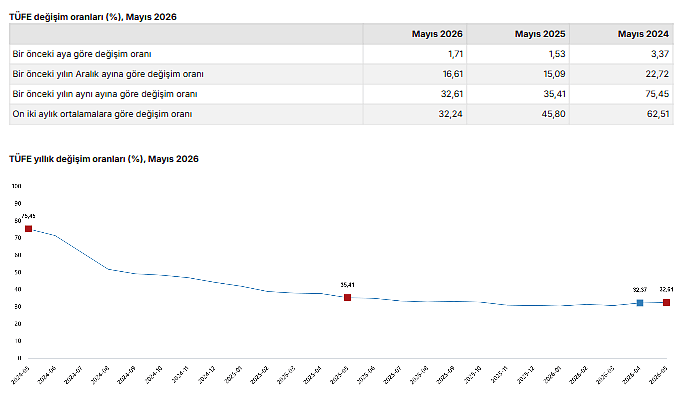682x393 pixels.
Task: Click the y-axis label 40
Action: pyautogui.click(x=18, y=290)
